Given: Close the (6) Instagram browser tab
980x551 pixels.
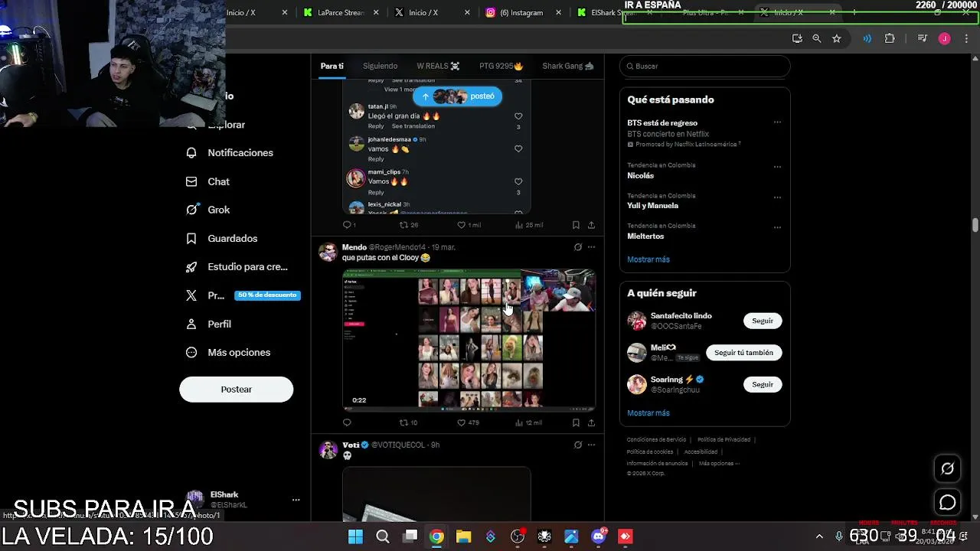Looking at the screenshot, I should coord(558,12).
